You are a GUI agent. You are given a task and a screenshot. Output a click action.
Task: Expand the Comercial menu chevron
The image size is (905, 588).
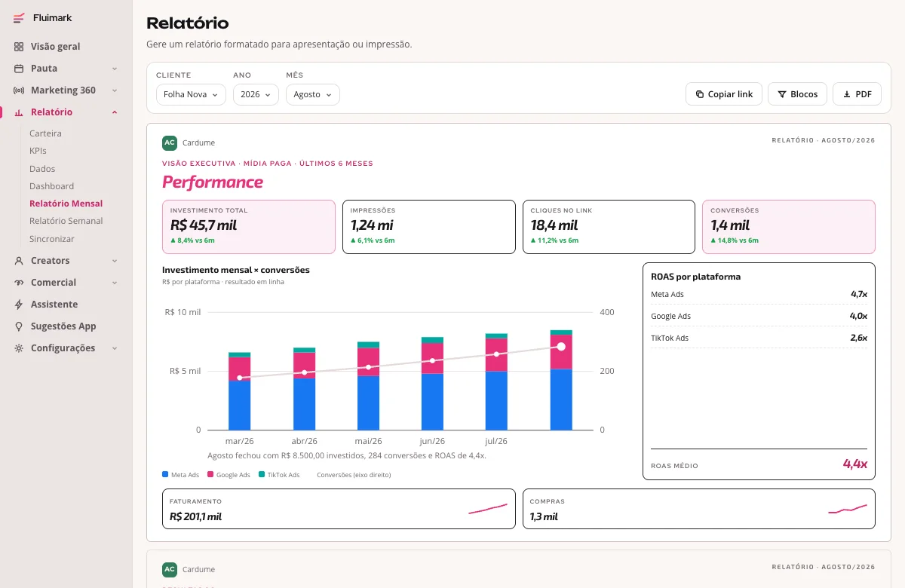(115, 283)
